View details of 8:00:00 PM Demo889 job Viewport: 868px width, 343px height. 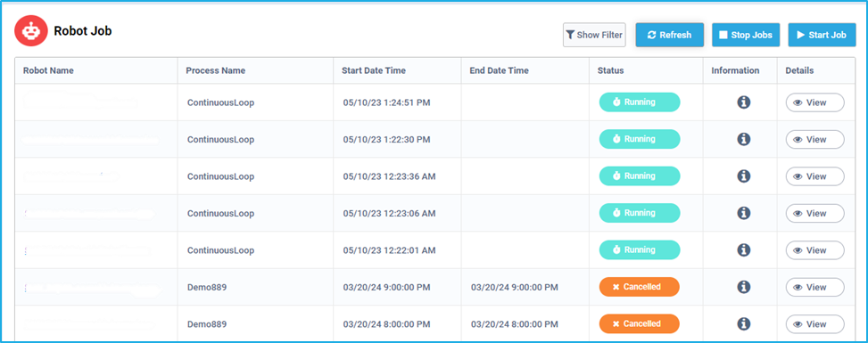tap(814, 324)
